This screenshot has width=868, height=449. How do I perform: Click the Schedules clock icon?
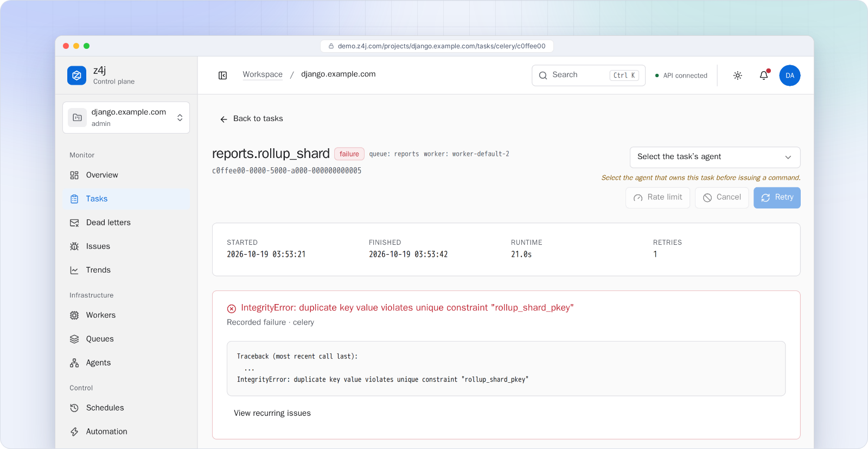(74, 408)
